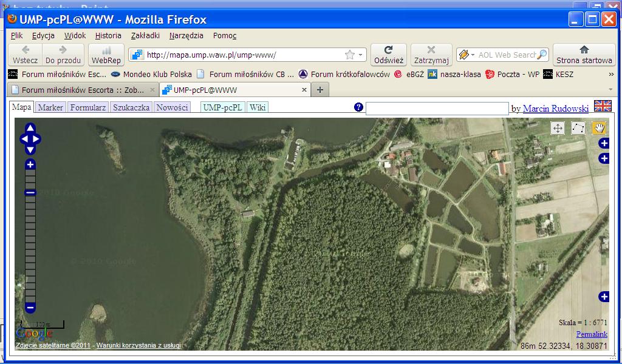Zoom in with the plus button on the zoom bar
This screenshot has width=622, height=364.
click(x=30, y=164)
